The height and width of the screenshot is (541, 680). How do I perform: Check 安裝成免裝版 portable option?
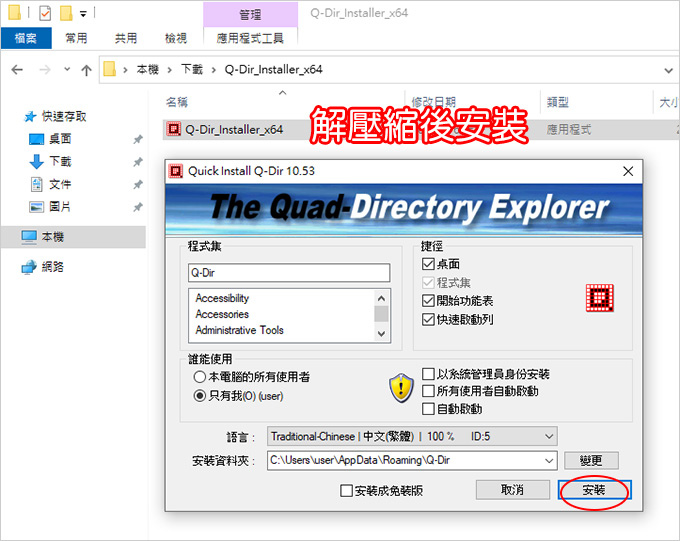pyautogui.click(x=346, y=491)
